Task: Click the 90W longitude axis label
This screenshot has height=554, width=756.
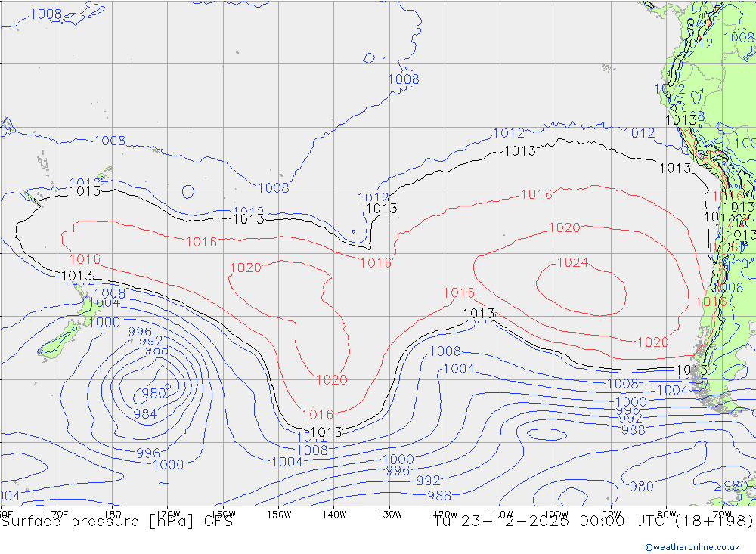Action: pyautogui.click(x=612, y=515)
